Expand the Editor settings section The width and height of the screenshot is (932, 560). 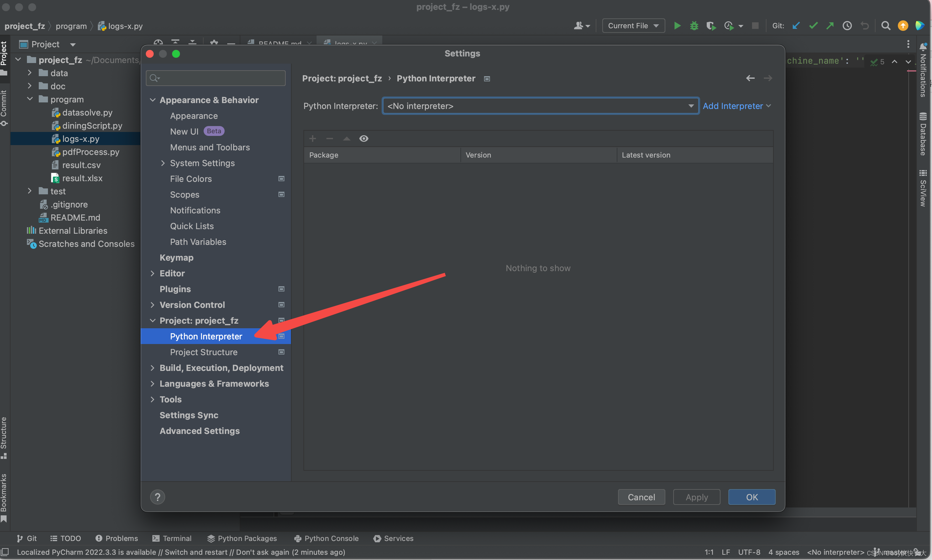tap(152, 273)
